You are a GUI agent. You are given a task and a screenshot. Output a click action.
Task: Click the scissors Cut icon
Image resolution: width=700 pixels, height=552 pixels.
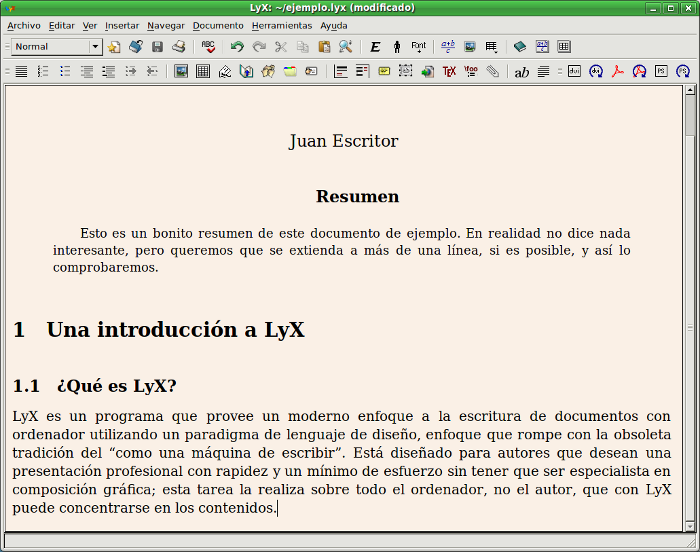[281, 46]
